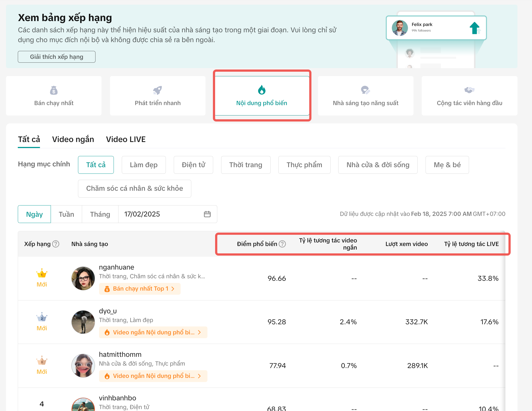Viewport: 532px width, 411px height.
Task: Open nganhuane's profile avatar
Action: 83,278
